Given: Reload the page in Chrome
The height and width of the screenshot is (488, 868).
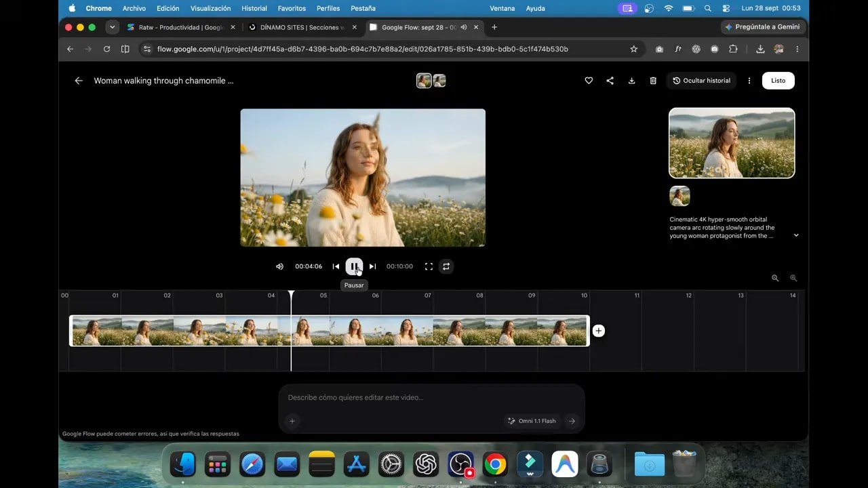Looking at the screenshot, I should pyautogui.click(x=106, y=49).
